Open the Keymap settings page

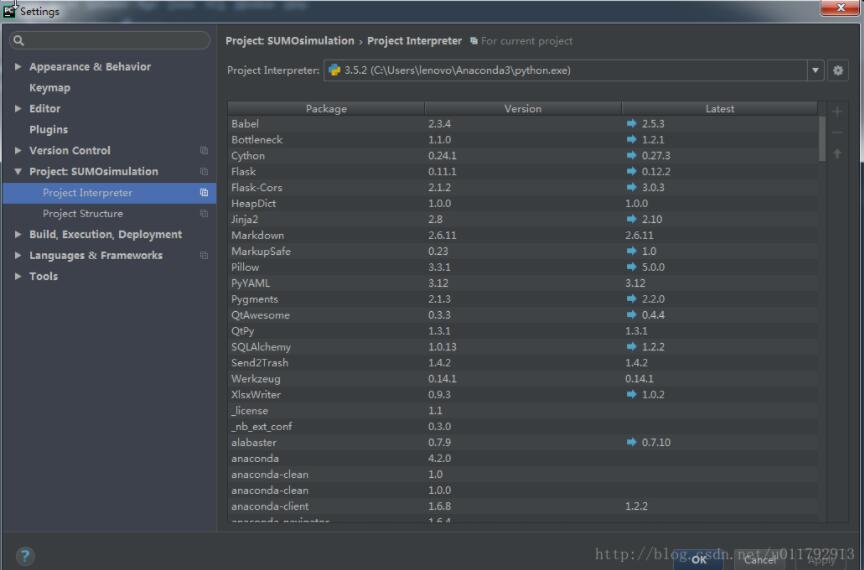coord(50,88)
